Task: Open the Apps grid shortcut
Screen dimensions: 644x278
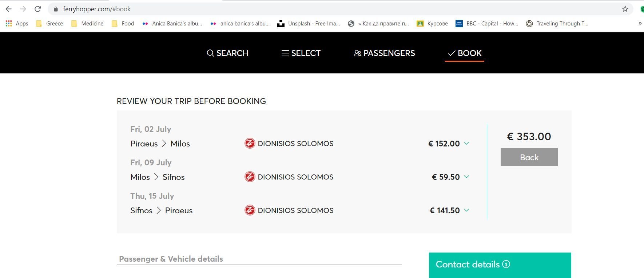Action: [17, 24]
